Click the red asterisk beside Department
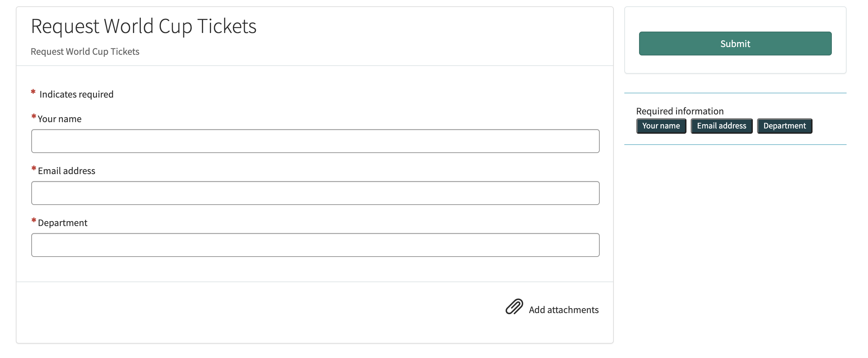The height and width of the screenshot is (358, 868). 33,220
